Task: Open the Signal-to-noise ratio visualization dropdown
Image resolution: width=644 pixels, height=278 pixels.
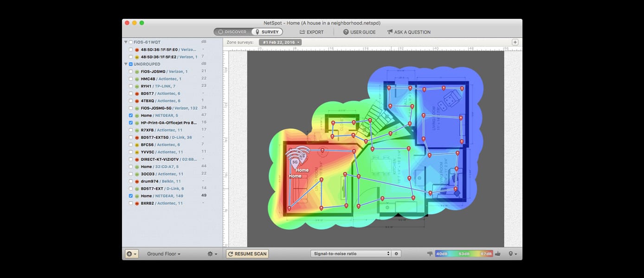Action: pyautogui.click(x=351, y=253)
